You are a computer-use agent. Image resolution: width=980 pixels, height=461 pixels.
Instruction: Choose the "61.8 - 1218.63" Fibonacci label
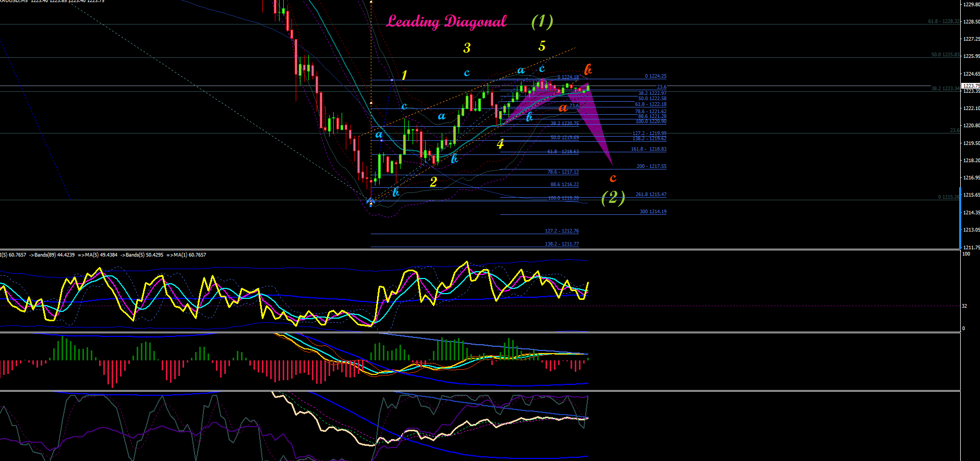click(563, 152)
